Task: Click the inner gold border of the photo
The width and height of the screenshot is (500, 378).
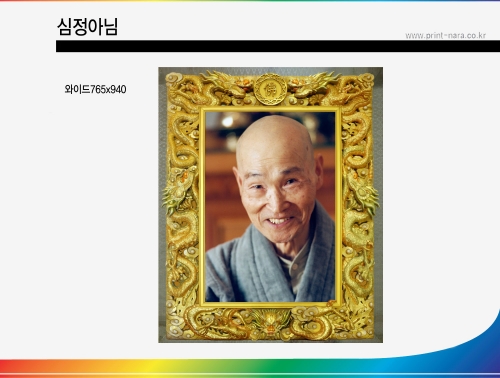Action: [270, 109]
